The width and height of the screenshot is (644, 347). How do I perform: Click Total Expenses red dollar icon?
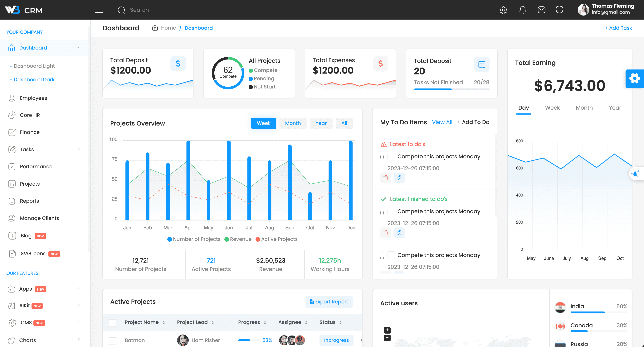point(380,64)
